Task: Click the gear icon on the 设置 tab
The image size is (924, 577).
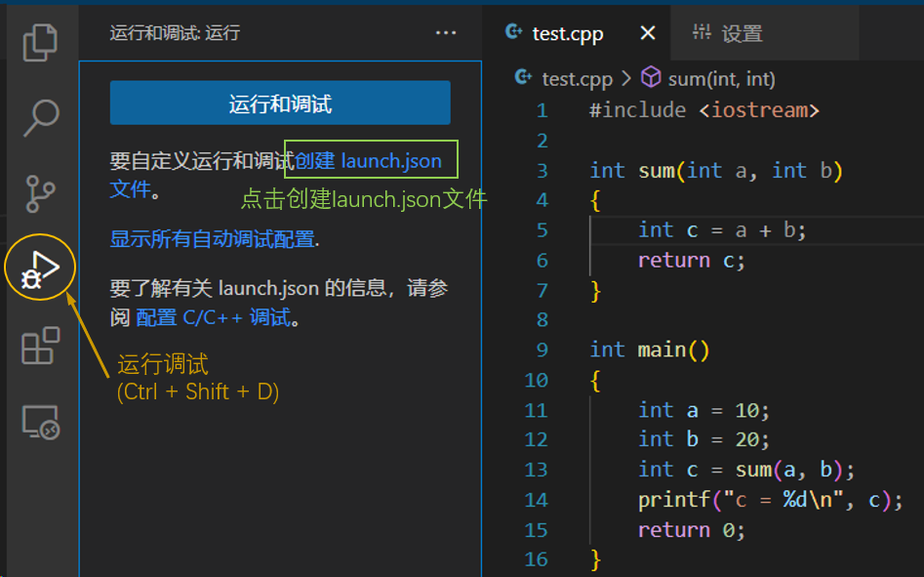Action: coord(702,32)
